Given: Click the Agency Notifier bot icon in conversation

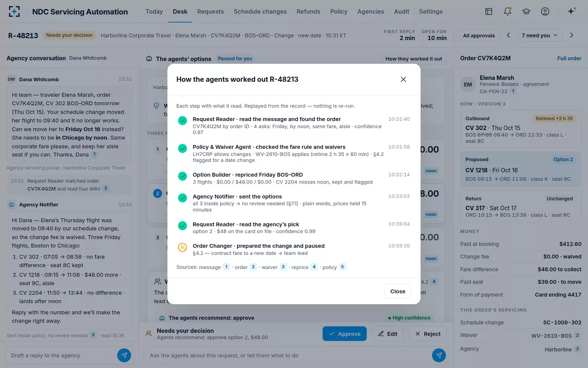Looking at the screenshot, I should pyautogui.click(x=11, y=204).
